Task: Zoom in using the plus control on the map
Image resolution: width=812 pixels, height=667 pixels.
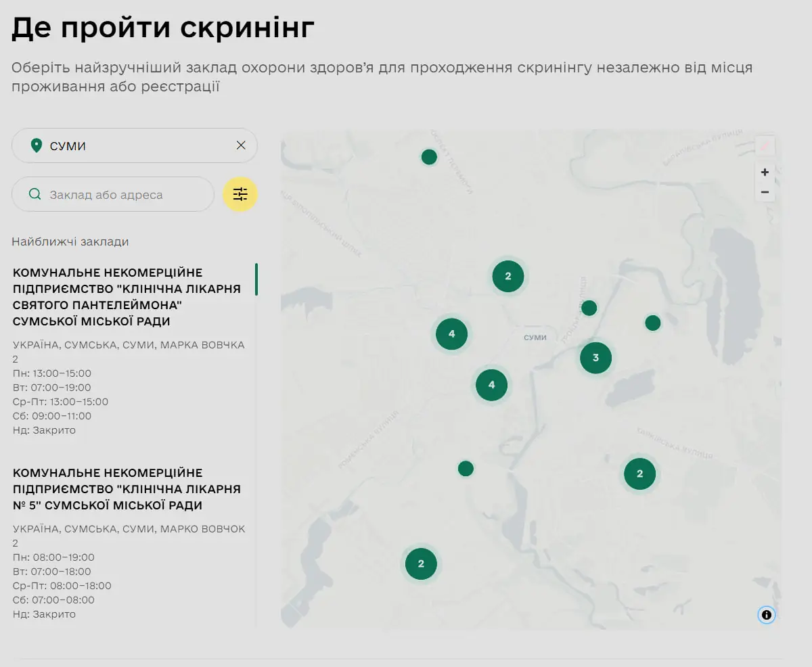Action: [765, 172]
